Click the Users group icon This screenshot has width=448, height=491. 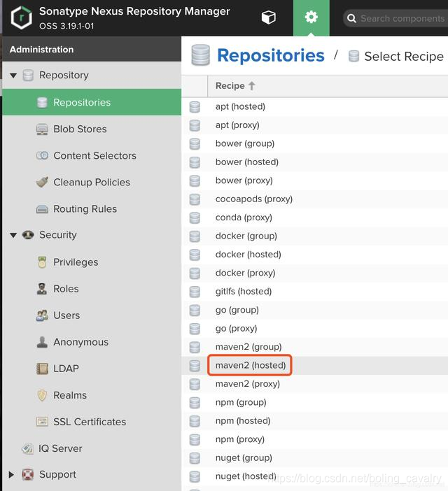[42, 315]
